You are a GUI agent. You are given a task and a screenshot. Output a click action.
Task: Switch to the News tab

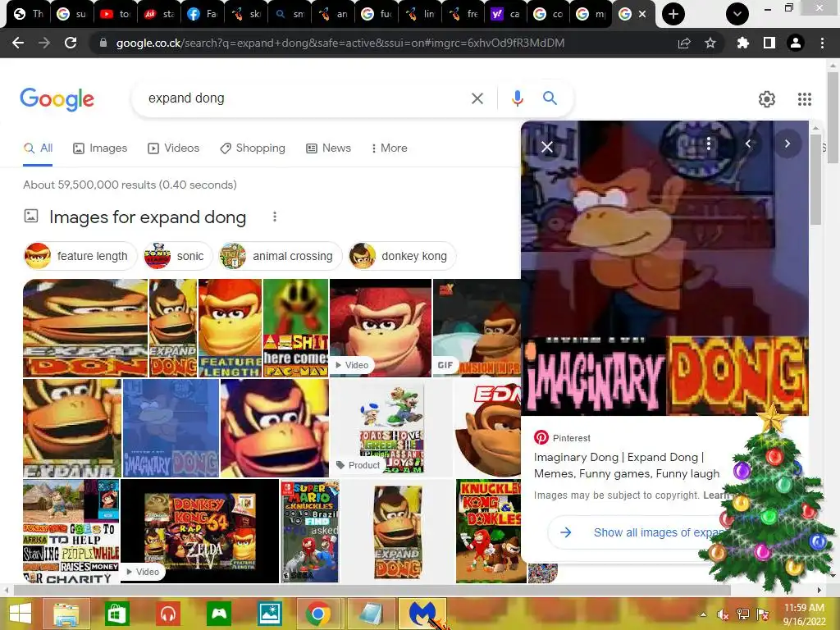tap(328, 148)
